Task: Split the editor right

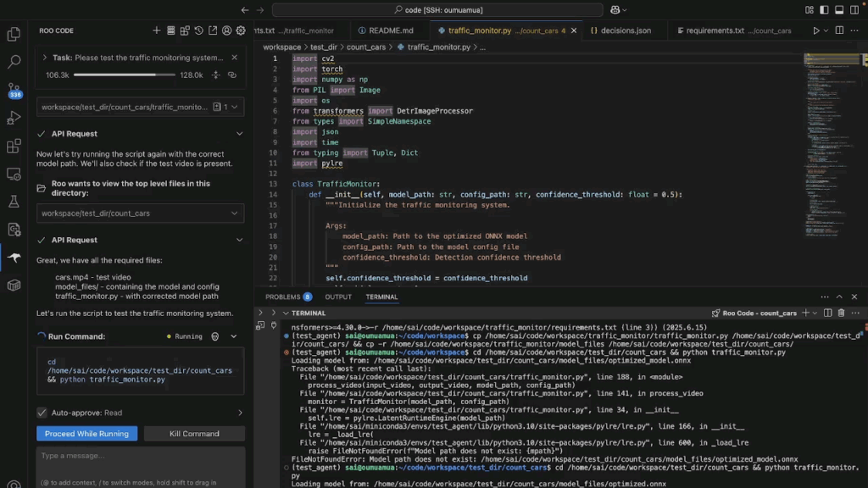Action: pos(839,30)
